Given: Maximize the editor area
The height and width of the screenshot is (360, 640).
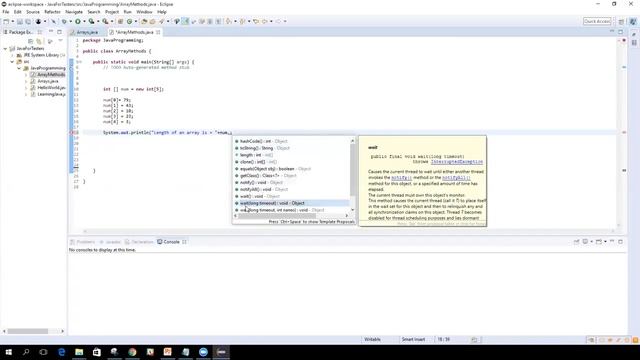Looking at the screenshot, I should [620, 31].
